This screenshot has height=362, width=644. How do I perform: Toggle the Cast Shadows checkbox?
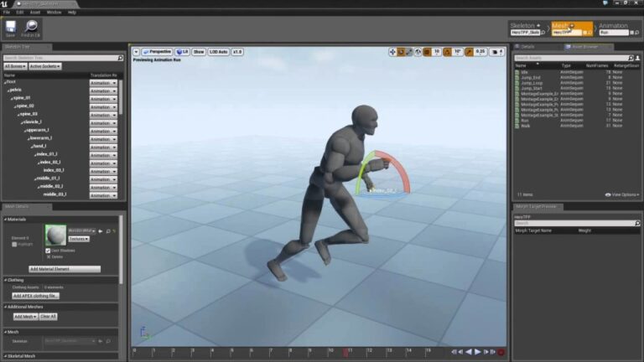48,251
